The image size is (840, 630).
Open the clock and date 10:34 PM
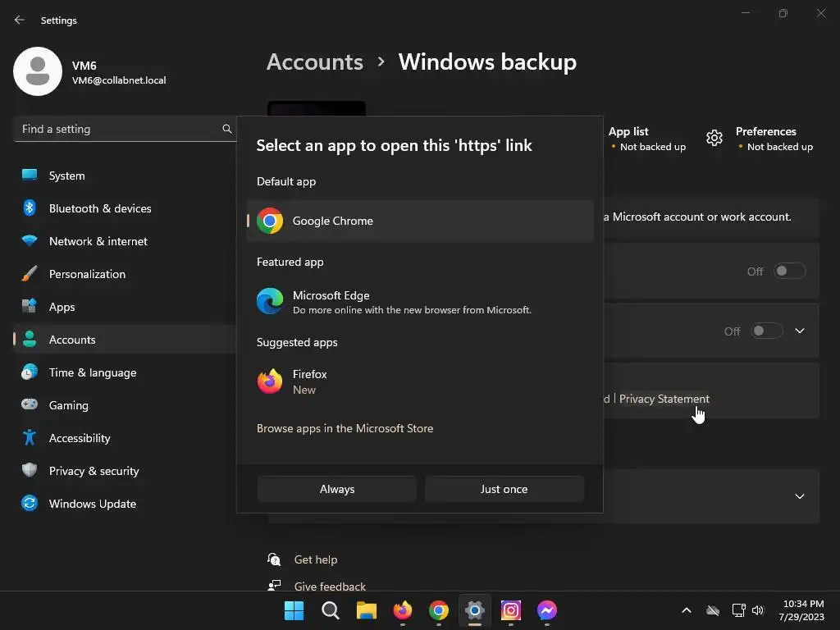801,610
